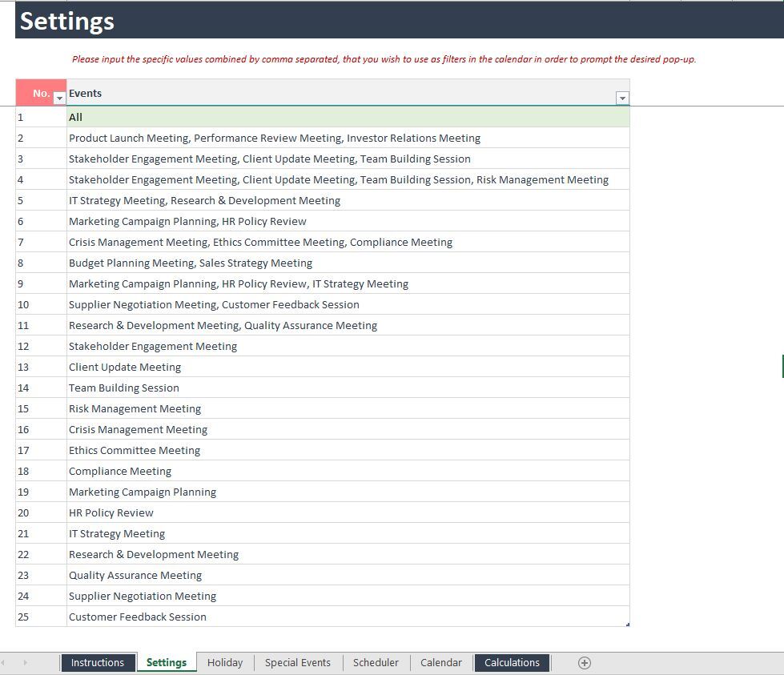784x675 pixels.
Task: Open the No. column filter dropdown
Action: [x=59, y=98]
